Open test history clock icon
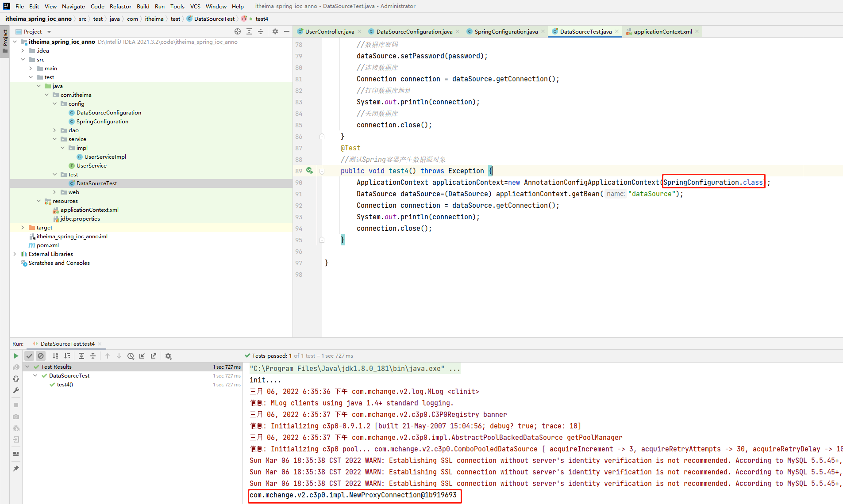Viewport: 843px width, 504px height. (131, 356)
